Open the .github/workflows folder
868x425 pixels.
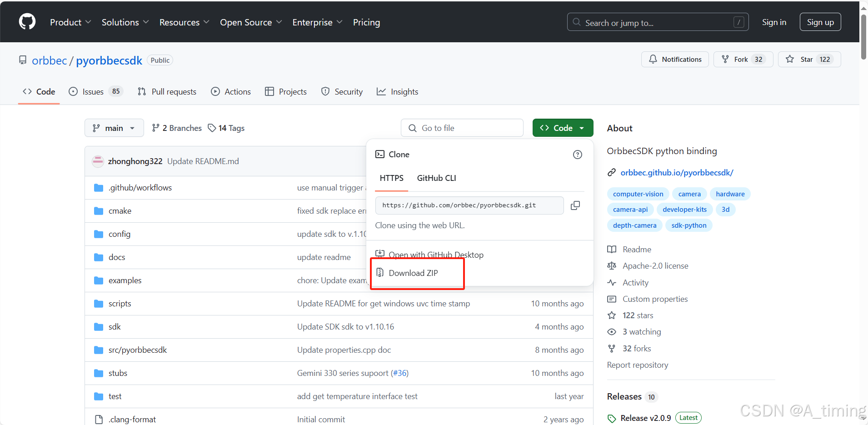click(x=140, y=188)
